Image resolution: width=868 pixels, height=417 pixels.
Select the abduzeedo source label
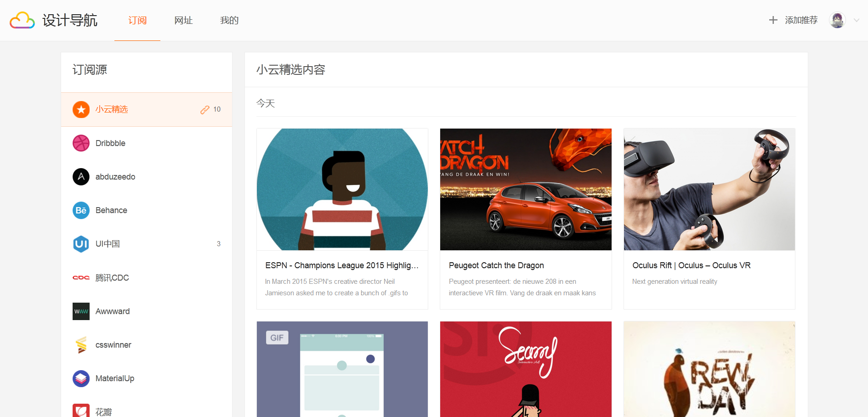115,177
